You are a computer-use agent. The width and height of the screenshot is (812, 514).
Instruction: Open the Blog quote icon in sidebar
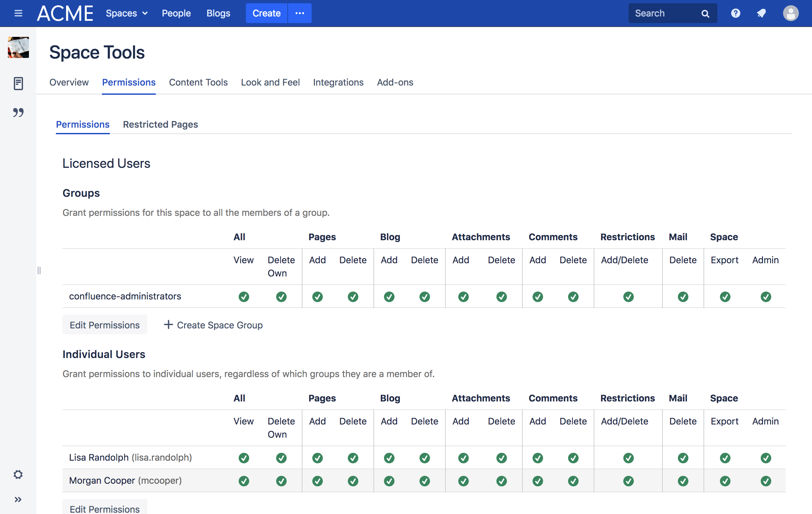coord(18,113)
